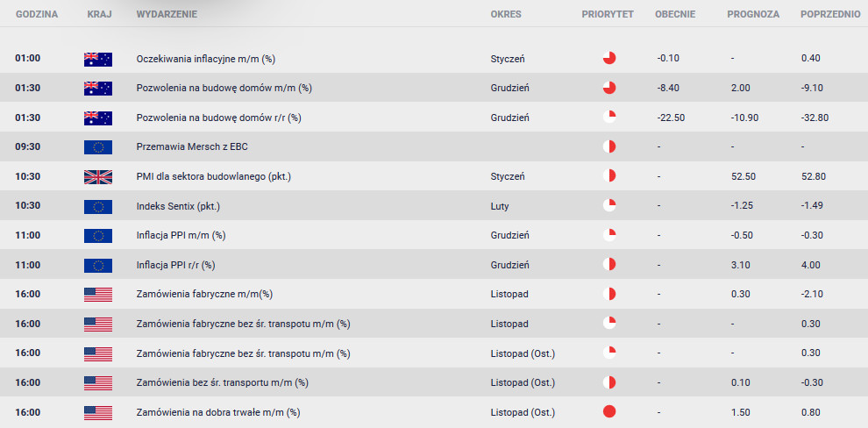Image resolution: width=868 pixels, height=428 pixels.
Task: Sort by the GODZINA column header
Action: [37, 14]
